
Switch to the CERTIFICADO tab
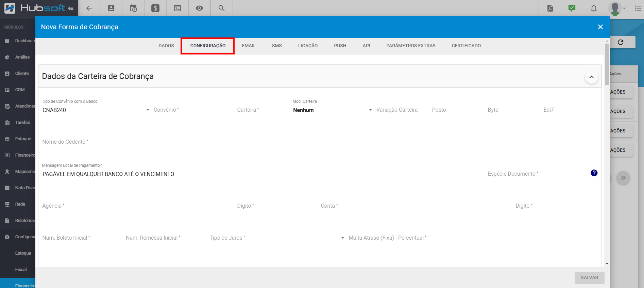(x=466, y=46)
